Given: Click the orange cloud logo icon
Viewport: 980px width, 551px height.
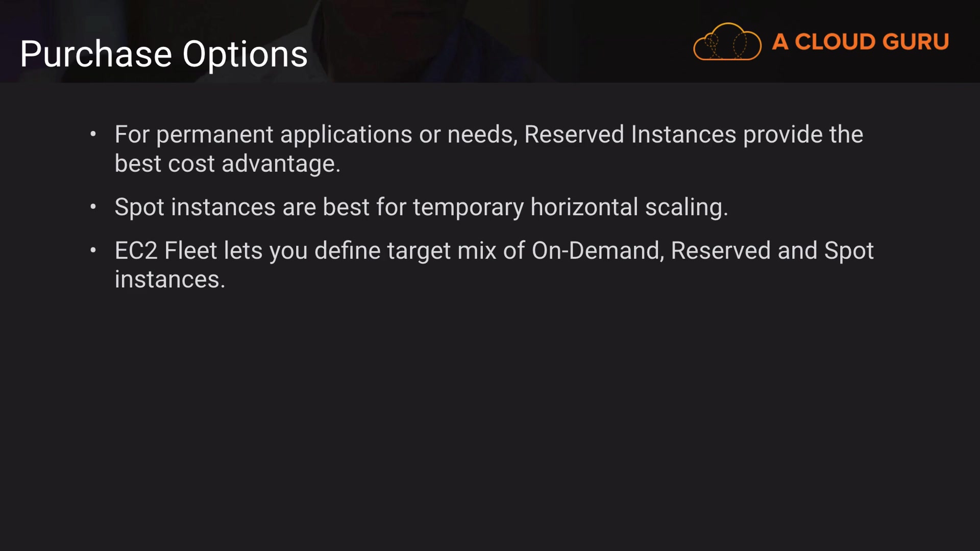Looking at the screenshot, I should click(x=727, y=42).
